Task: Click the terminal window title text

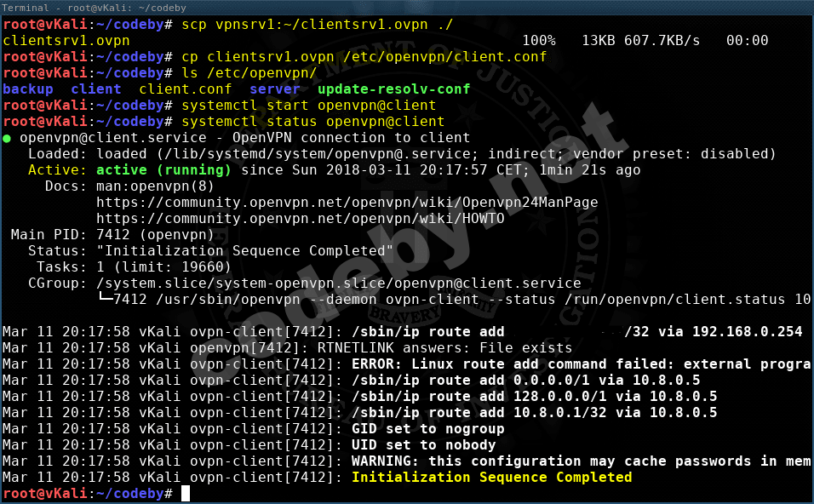Action: pyautogui.click(x=94, y=8)
